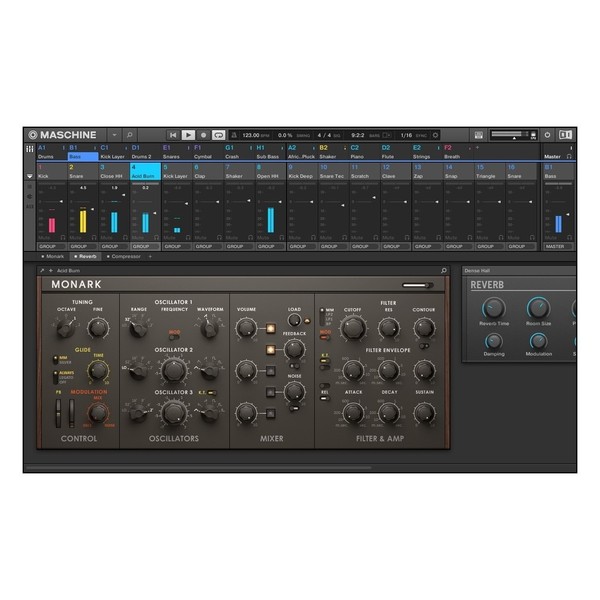Open the browser search magnifier in header
This screenshot has width=600, height=600.
point(130,135)
